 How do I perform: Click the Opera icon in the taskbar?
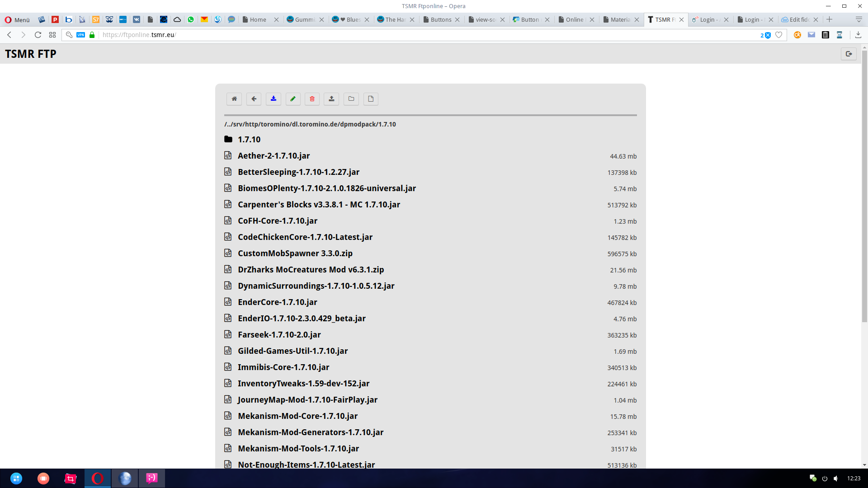[x=98, y=478]
